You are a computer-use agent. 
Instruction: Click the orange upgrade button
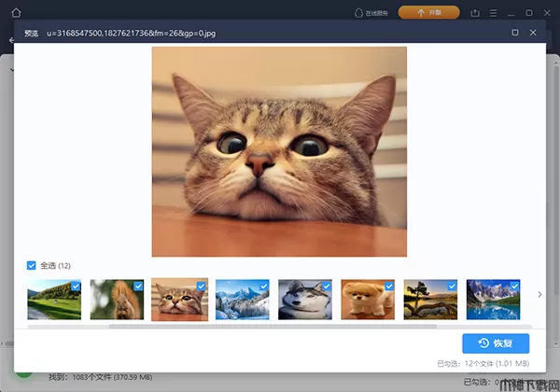[428, 12]
